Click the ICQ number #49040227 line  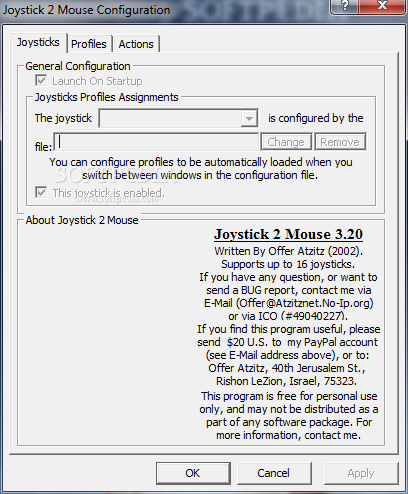pyautogui.click(x=288, y=316)
